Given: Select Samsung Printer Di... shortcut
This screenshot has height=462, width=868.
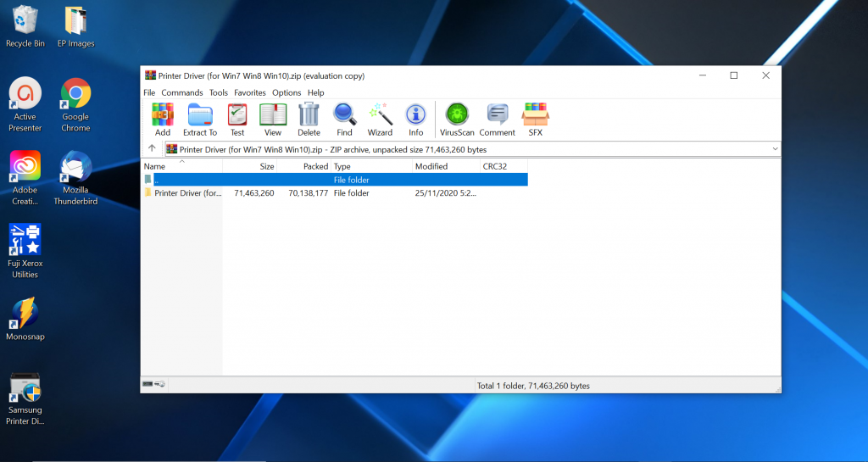Looking at the screenshot, I should pos(25,398).
